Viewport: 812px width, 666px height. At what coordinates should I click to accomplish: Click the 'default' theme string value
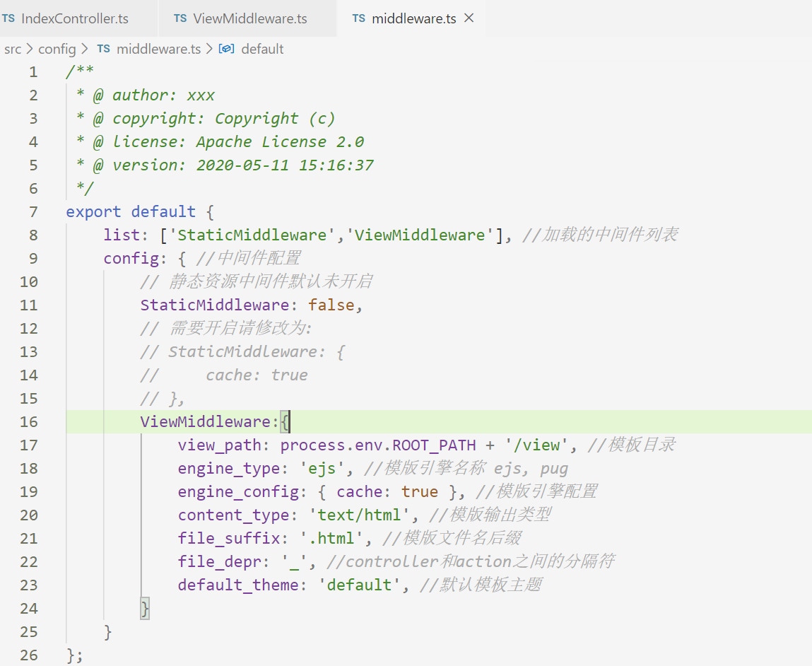click(x=359, y=585)
